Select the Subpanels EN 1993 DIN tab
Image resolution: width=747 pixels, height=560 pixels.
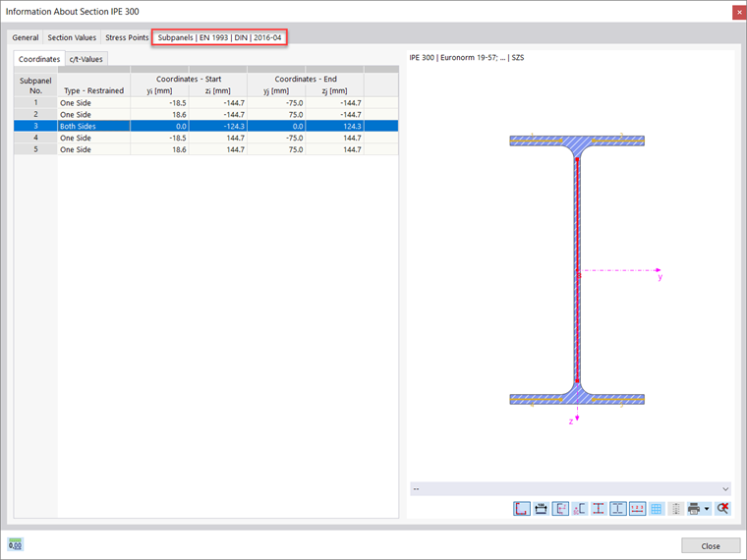219,37
